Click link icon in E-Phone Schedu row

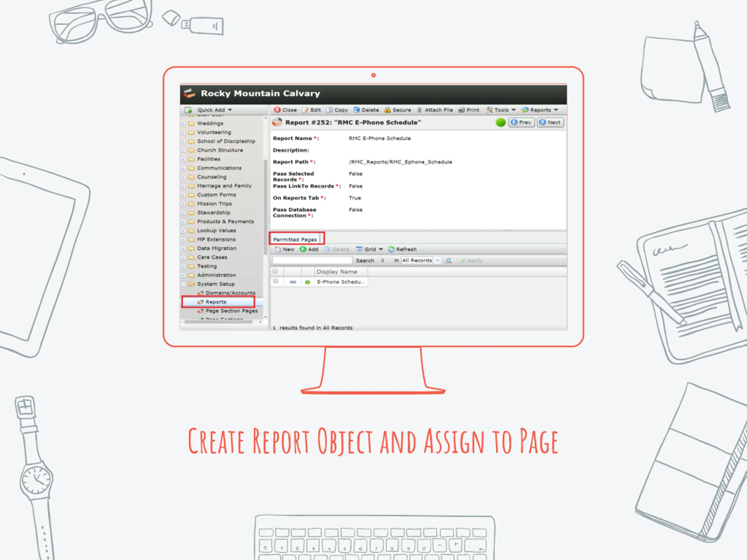[293, 282]
